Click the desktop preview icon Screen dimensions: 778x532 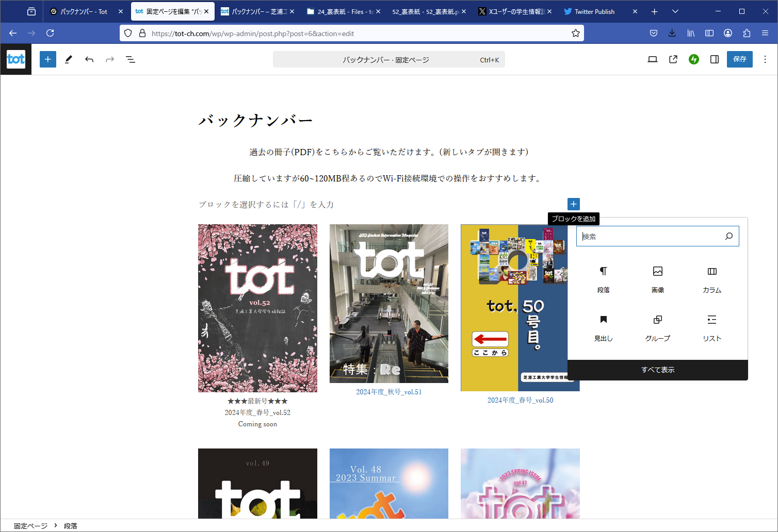pos(652,59)
